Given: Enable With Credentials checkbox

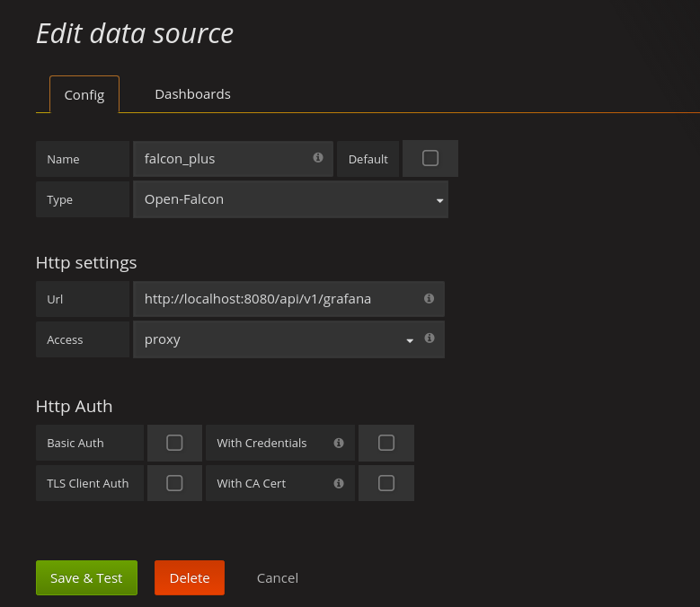Looking at the screenshot, I should click(x=386, y=443).
